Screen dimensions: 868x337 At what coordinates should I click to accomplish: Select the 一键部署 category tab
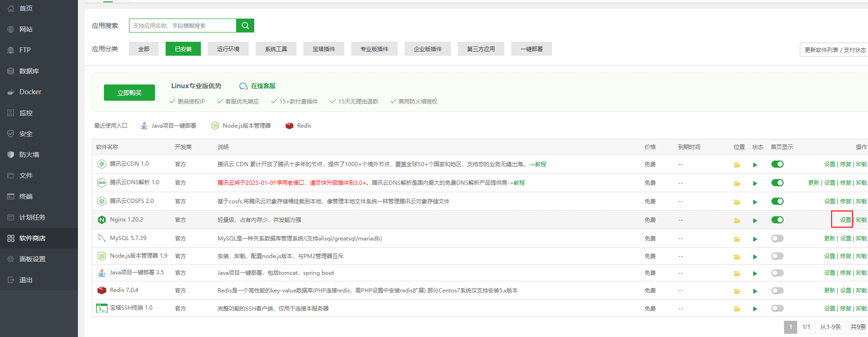point(532,49)
